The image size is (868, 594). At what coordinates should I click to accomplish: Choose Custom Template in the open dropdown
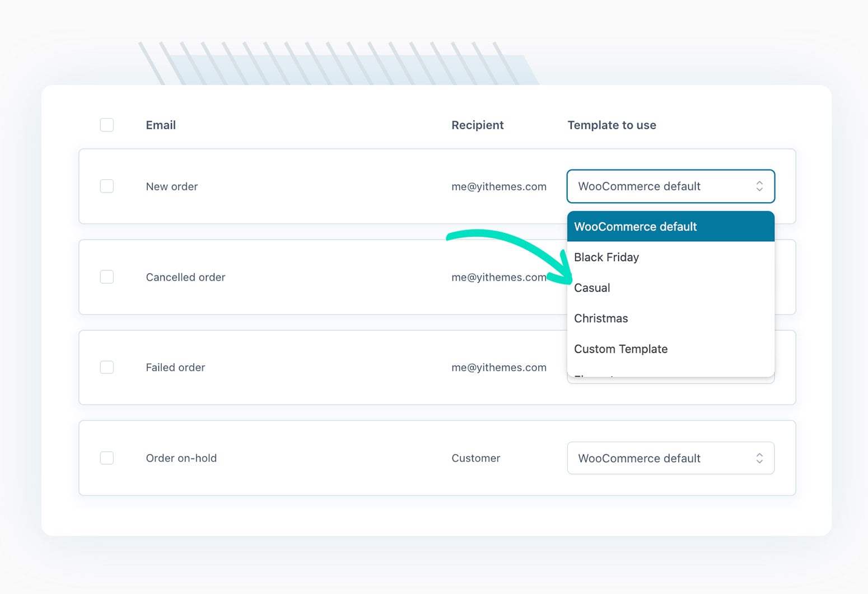click(x=620, y=349)
